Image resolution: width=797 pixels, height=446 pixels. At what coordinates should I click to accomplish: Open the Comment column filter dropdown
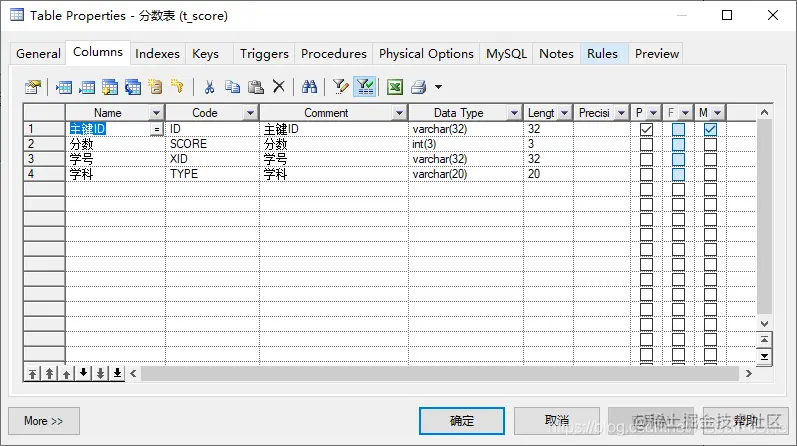[x=400, y=113]
